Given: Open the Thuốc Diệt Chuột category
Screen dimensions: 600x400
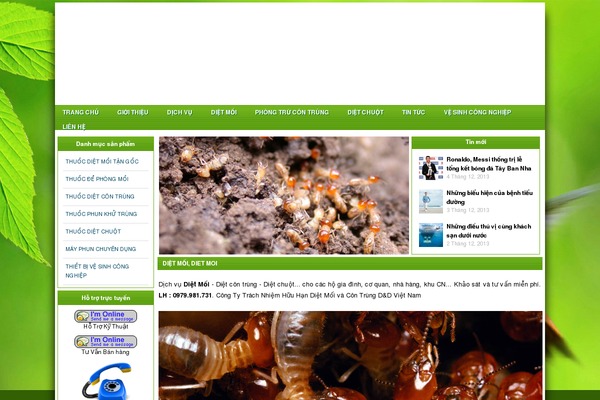Looking at the screenshot, I should 93,232.
